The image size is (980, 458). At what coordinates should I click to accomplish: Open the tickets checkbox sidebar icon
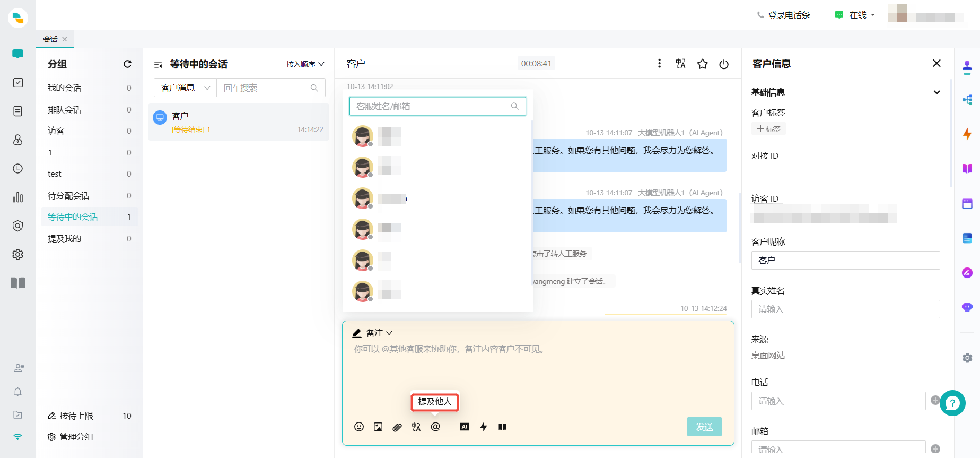point(17,82)
